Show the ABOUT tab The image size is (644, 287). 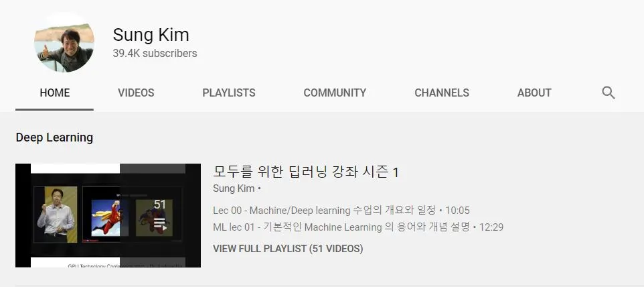pos(534,93)
